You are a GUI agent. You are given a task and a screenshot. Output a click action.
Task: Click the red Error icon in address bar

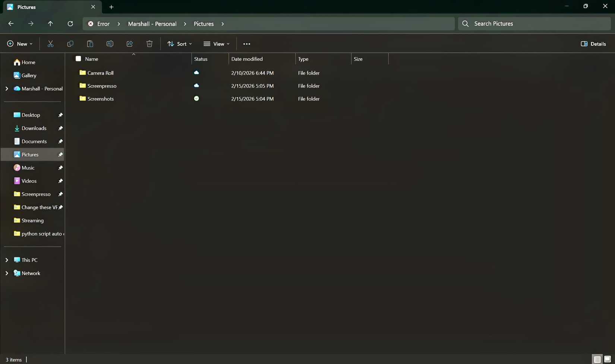coord(91,23)
